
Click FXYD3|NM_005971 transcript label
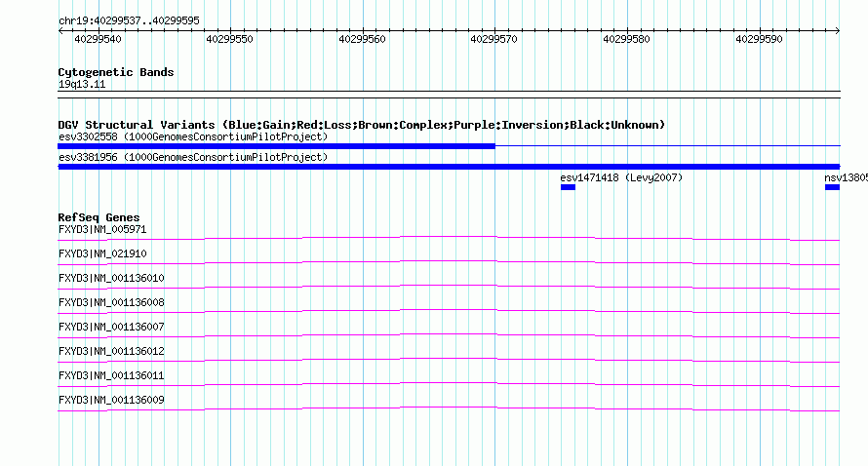click(x=102, y=229)
